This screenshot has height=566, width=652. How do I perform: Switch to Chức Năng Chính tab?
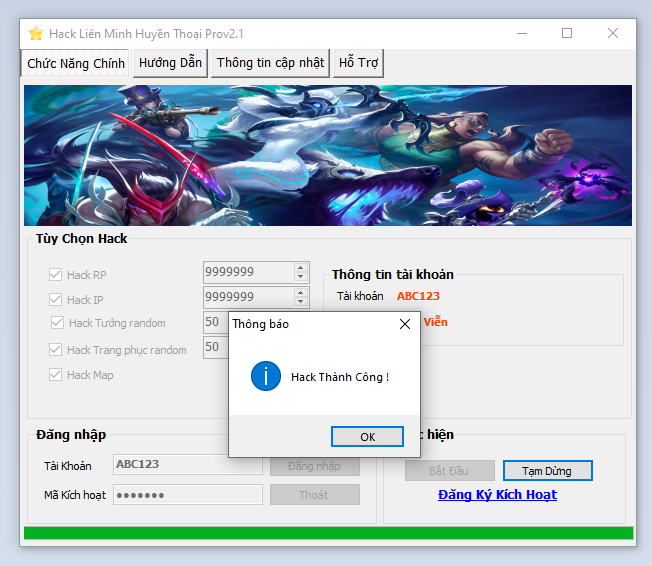coord(75,63)
